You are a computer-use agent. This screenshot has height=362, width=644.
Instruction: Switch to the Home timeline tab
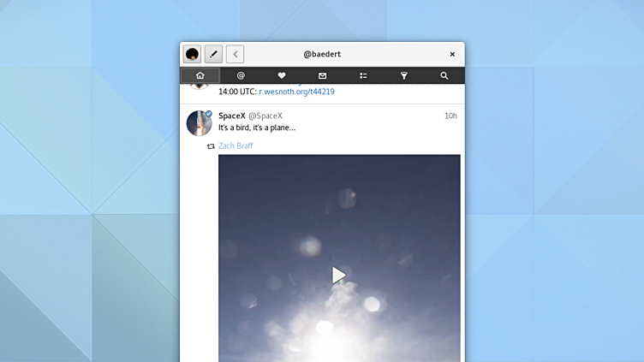tap(200, 75)
